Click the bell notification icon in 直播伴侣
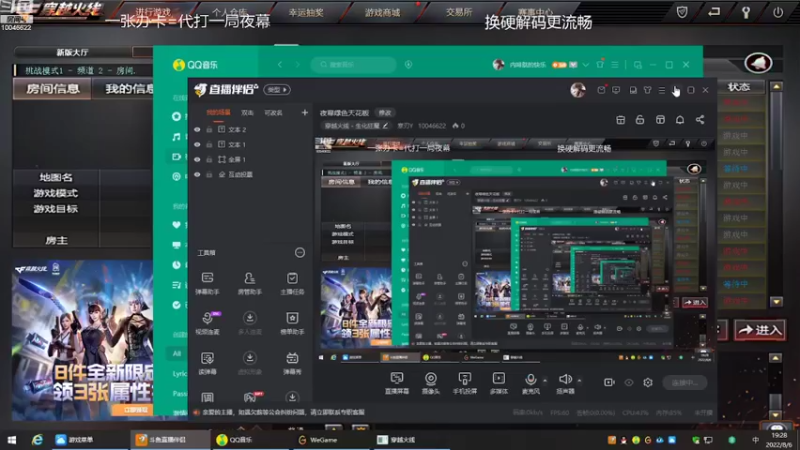The image size is (800, 450). point(680,119)
